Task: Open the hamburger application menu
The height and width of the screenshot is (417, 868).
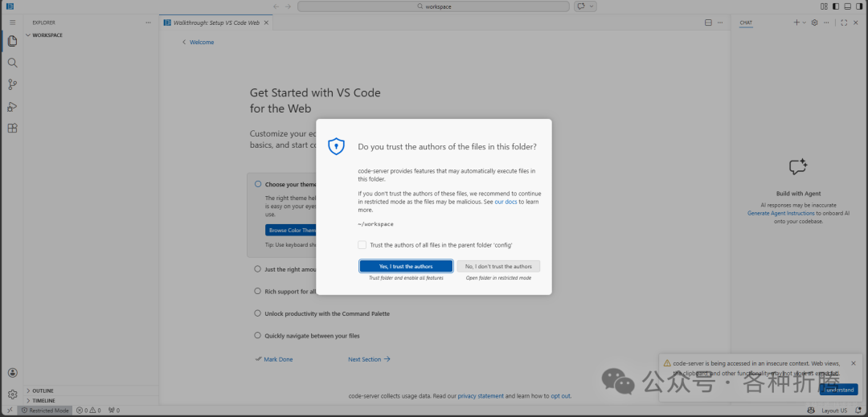Action: click(12, 22)
